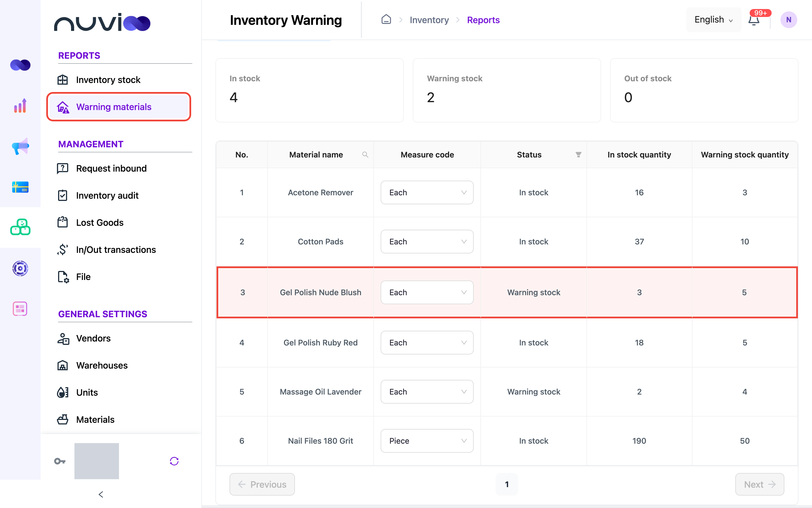Select page 1 in pagination

(507, 484)
